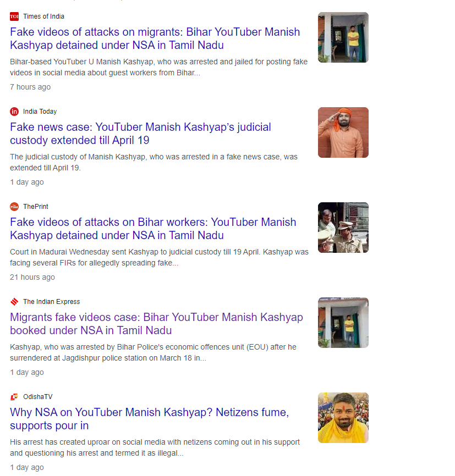View OdishaTV article thumbnail

[343, 417]
